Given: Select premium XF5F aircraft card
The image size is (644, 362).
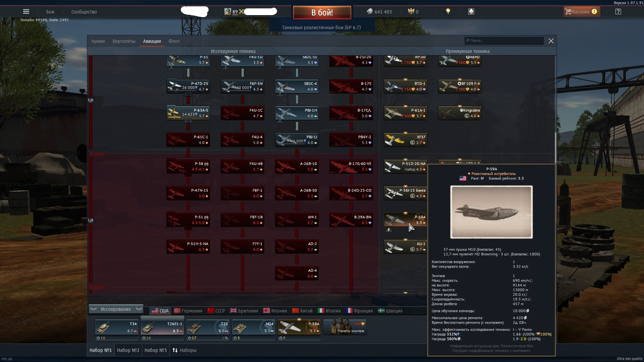Looking at the screenshot, I should click(x=406, y=140).
